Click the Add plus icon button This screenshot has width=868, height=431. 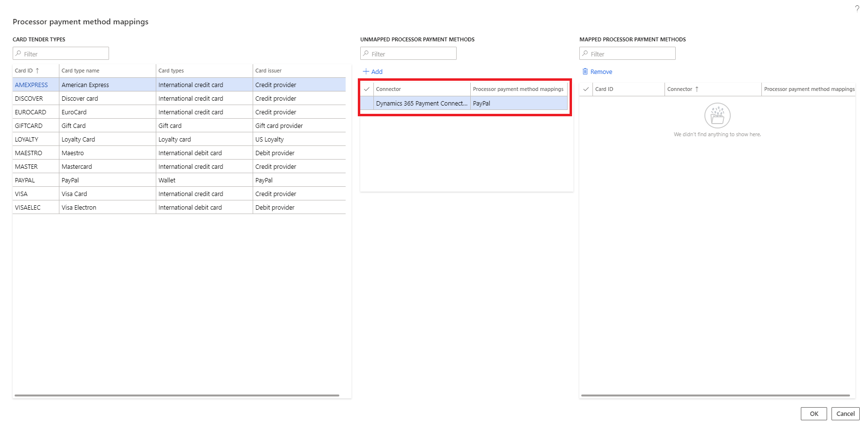coord(373,72)
